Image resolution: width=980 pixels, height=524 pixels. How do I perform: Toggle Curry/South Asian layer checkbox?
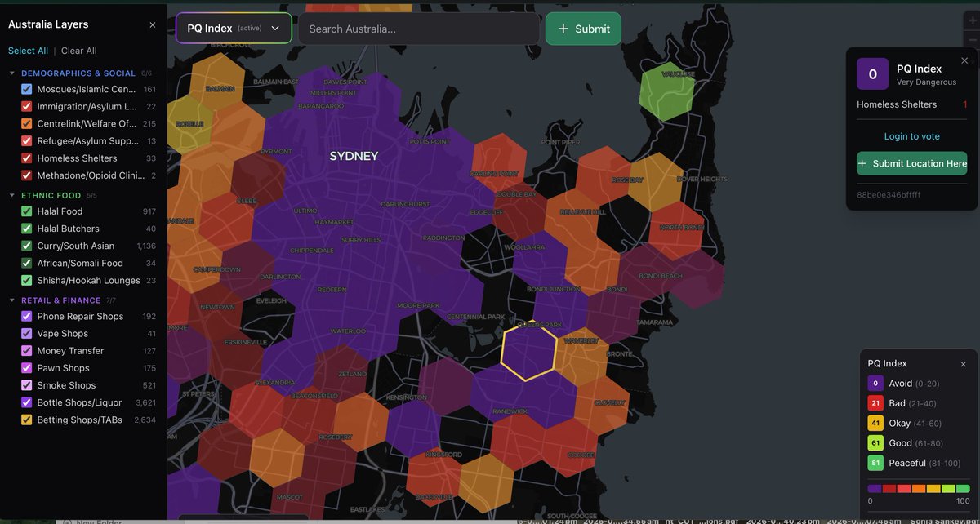27,246
